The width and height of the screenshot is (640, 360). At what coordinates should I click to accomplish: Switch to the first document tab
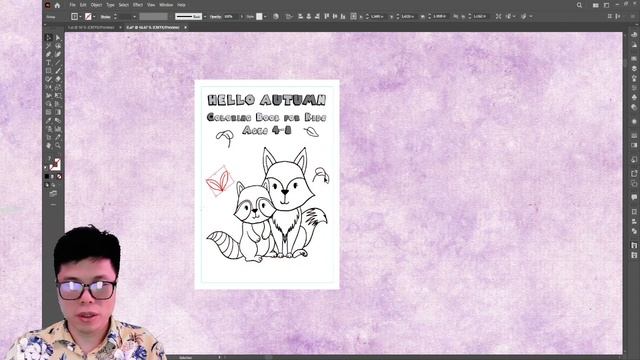(91, 27)
